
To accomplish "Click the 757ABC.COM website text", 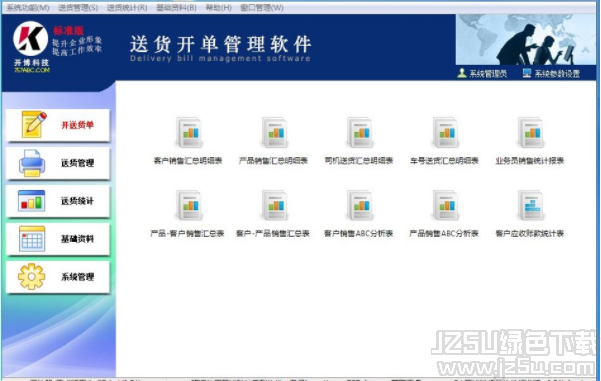I will pyautogui.click(x=32, y=70).
